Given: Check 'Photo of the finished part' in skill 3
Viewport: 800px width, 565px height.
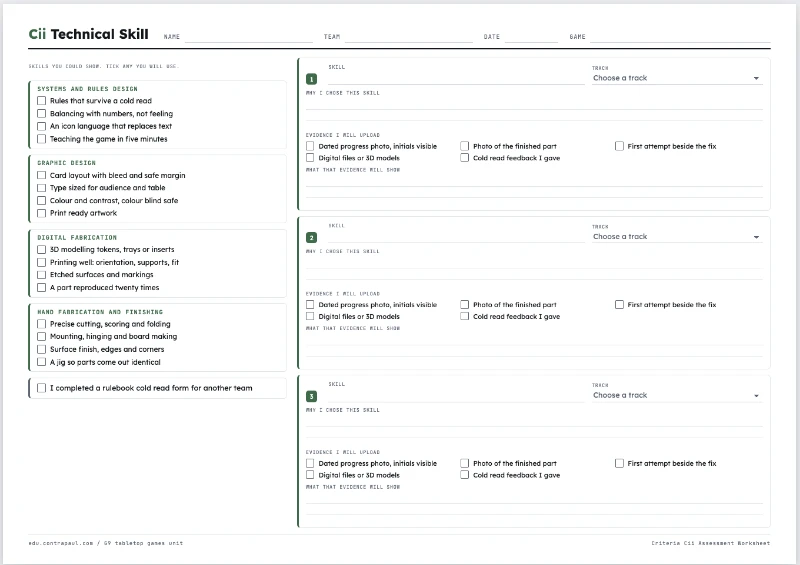Looking at the screenshot, I should coord(464,463).
